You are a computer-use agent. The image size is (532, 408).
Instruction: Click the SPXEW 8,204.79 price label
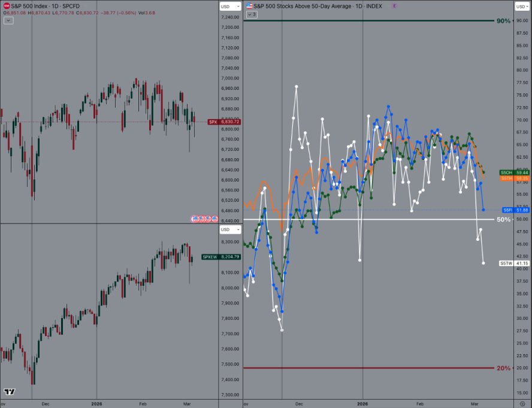[x=221, y=257]
